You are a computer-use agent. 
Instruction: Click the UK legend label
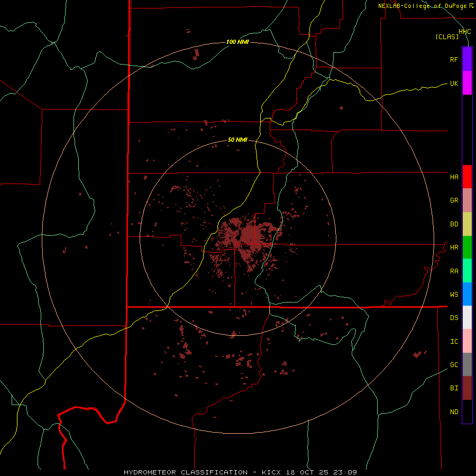pos(454,83)
